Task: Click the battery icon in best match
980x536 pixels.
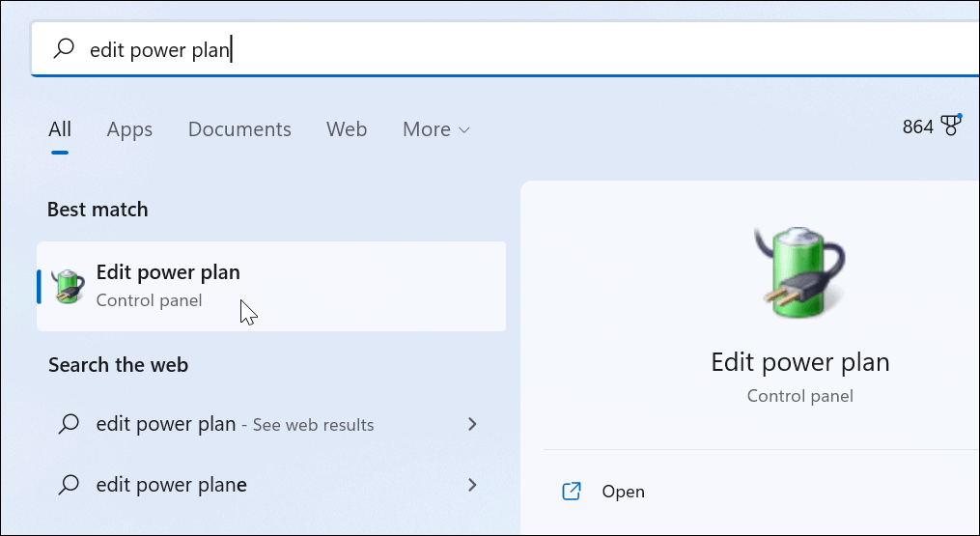Action: coord(69,286)
